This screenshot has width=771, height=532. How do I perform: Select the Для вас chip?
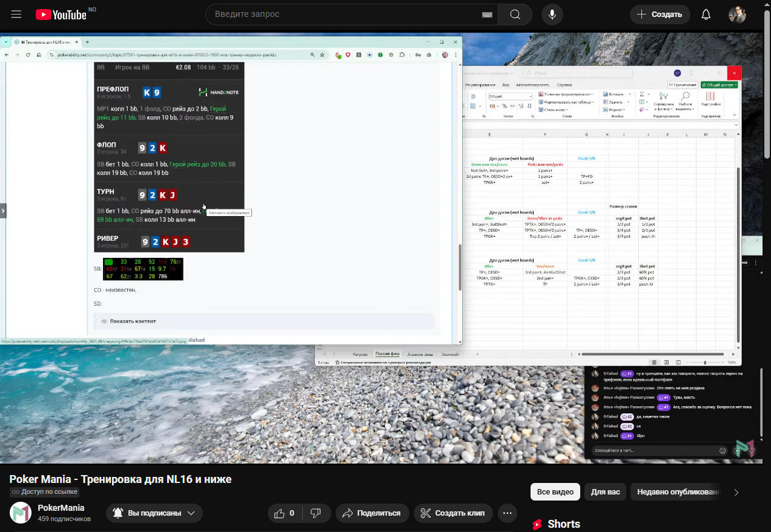tap(606, 492)
